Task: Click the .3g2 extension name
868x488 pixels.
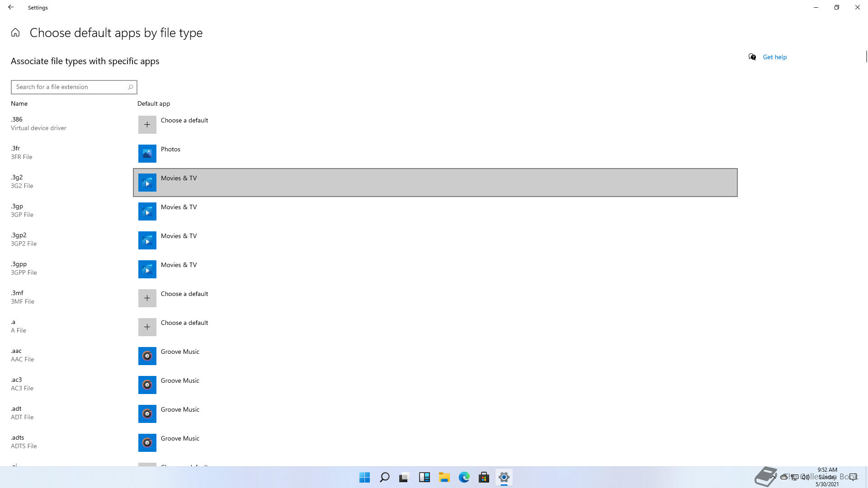Action: click(17, 177)
